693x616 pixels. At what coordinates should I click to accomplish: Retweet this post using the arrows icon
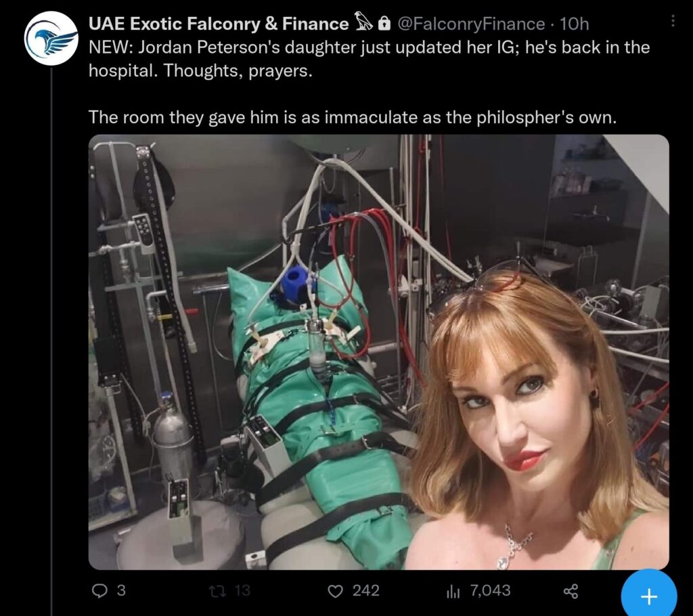pyautogui.click(x=217, y=591)
